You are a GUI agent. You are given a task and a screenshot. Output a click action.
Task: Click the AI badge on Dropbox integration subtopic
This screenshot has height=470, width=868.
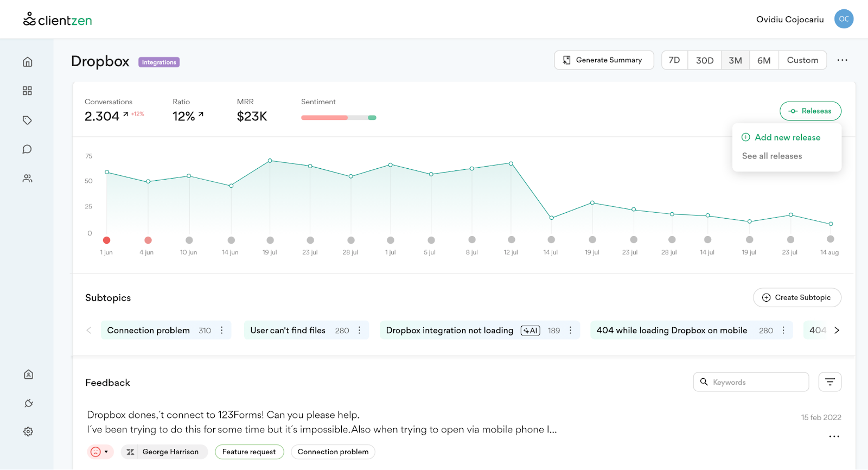click(530, 331)
